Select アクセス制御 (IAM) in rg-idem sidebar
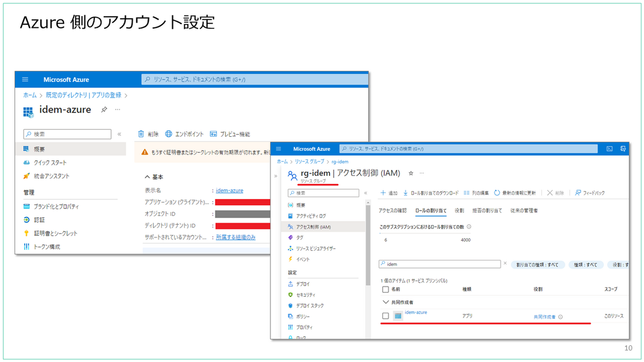The image size is (644, 362). [x=324, y=226]
